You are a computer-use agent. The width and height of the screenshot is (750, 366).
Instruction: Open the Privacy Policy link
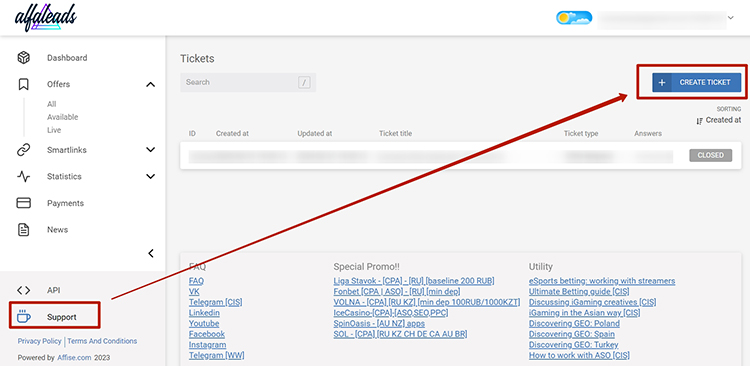(x=40, y=341)
